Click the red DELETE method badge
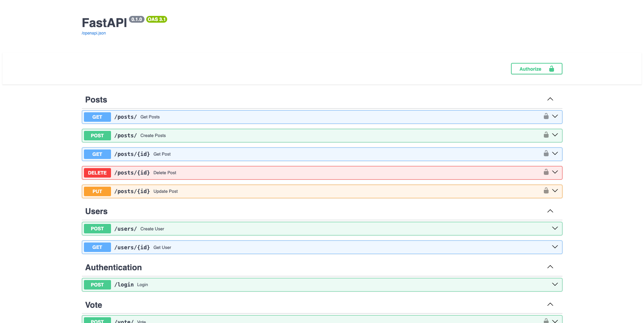 (x=97, y=173)
